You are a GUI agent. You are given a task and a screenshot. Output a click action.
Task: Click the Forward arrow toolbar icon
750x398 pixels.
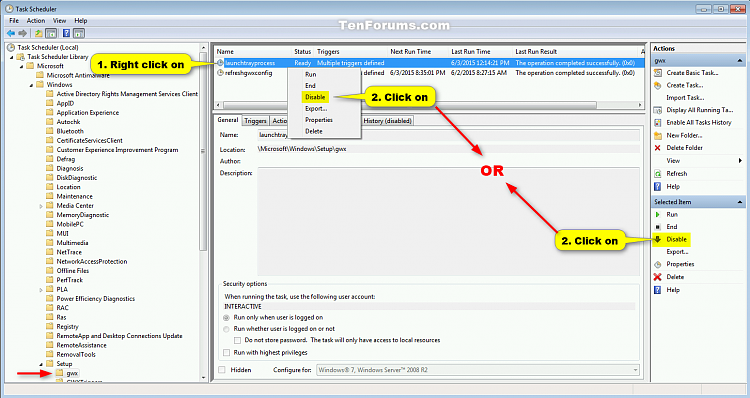pos(22,33)
